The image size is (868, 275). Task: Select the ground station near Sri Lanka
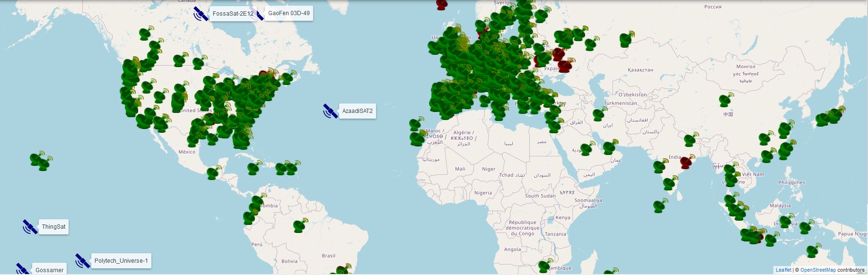pyautogui.click(x=660, y=206)
